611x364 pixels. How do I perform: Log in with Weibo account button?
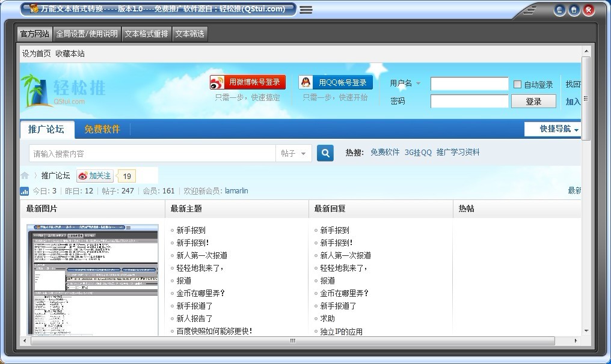coord(247,82)
